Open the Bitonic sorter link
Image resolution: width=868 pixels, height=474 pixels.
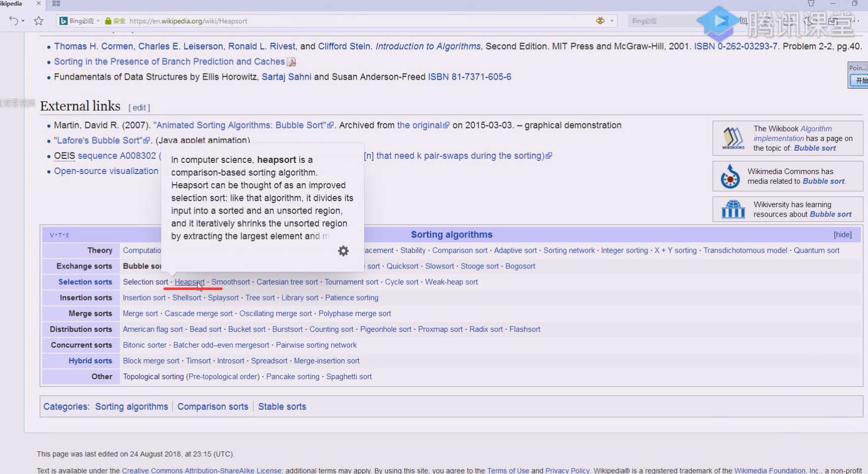145,345
